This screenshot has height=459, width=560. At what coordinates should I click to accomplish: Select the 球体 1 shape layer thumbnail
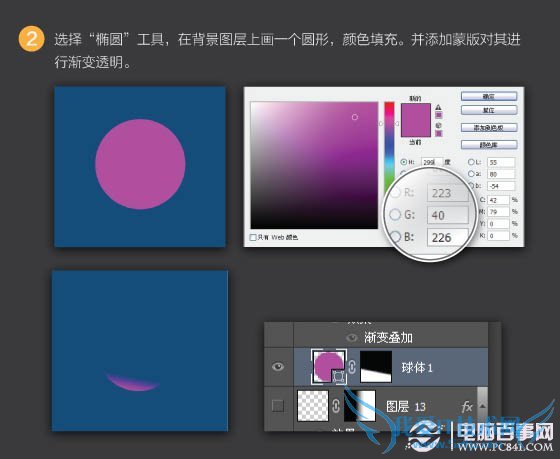[x=329, y=367]
